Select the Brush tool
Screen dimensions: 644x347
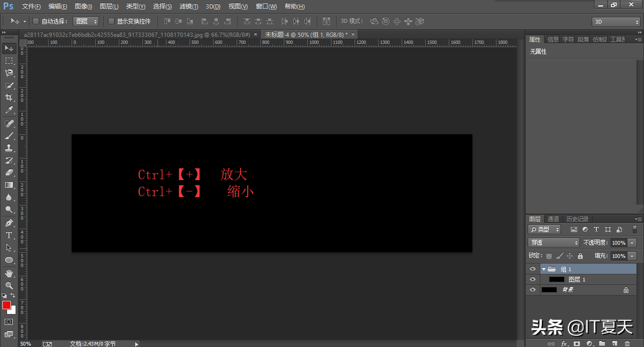9,136
